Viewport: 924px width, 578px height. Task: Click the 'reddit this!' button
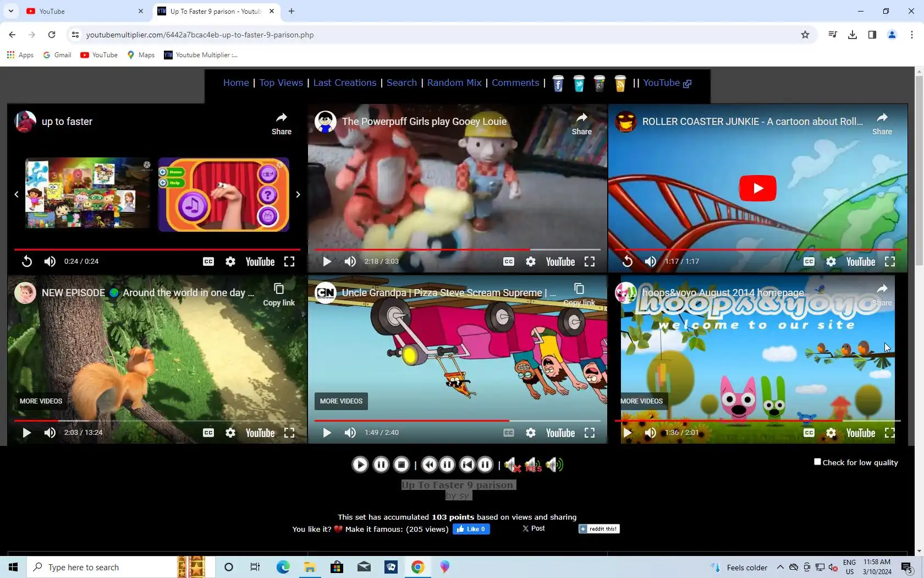pos(599,529)
